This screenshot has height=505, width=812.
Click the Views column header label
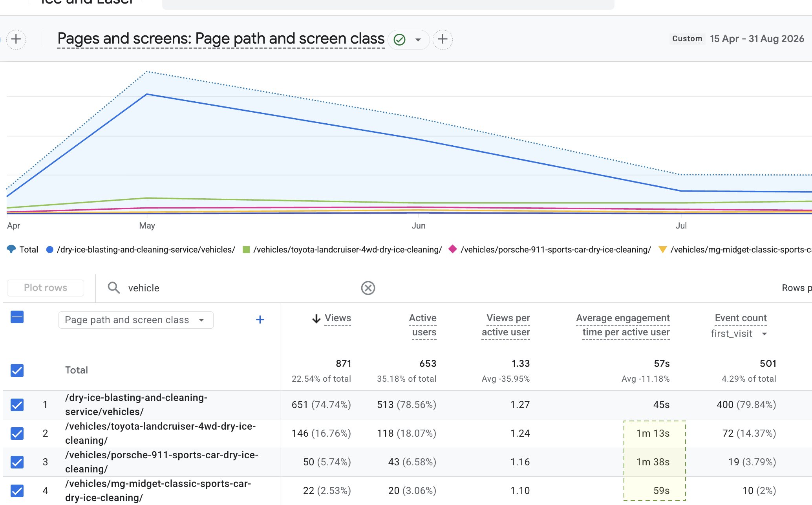[338, 318]
